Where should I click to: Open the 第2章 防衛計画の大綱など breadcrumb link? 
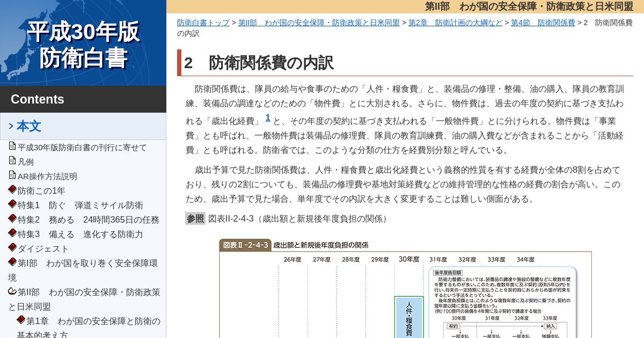[455, 23]
